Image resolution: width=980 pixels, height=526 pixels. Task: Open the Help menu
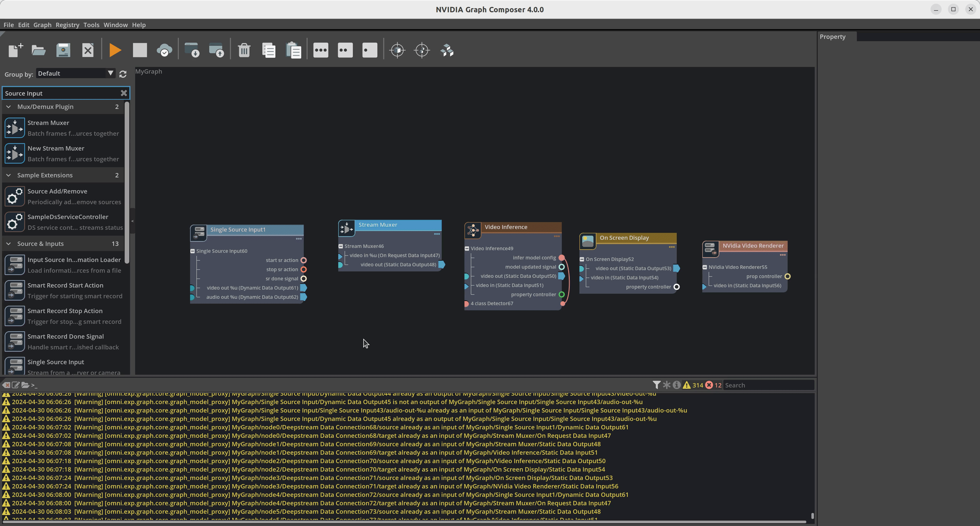pyautogui.click(x=139, y=25)
